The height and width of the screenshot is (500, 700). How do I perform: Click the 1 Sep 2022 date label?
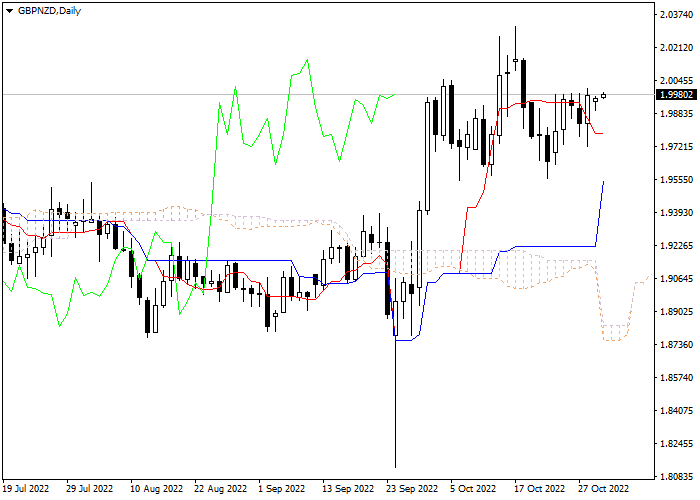pos(282,488)
